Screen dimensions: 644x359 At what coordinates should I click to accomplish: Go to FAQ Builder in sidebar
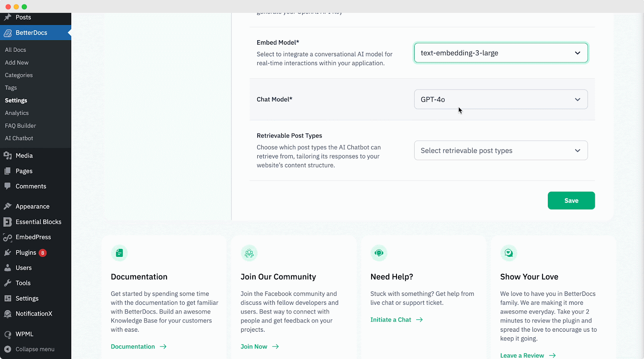click(21, 126)
